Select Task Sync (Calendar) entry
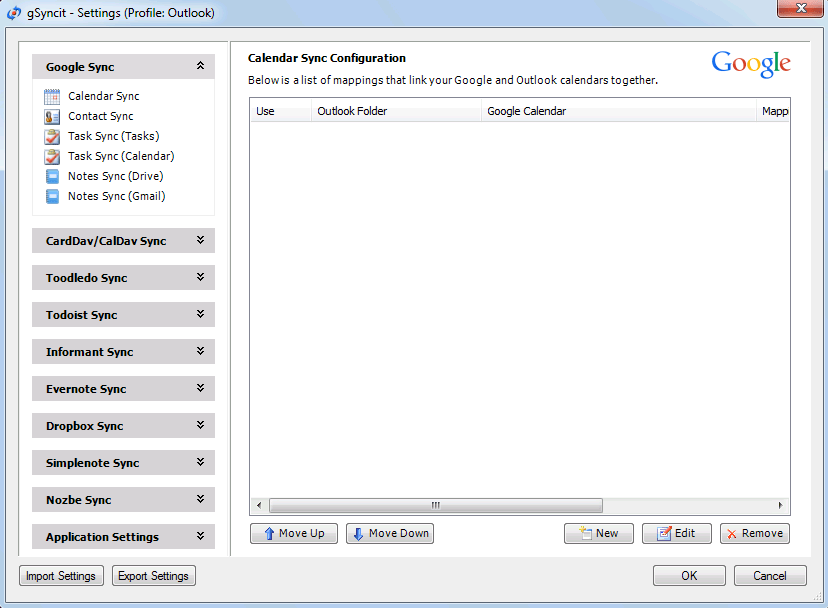Screen dimensions: 828x608 [121, 156]
